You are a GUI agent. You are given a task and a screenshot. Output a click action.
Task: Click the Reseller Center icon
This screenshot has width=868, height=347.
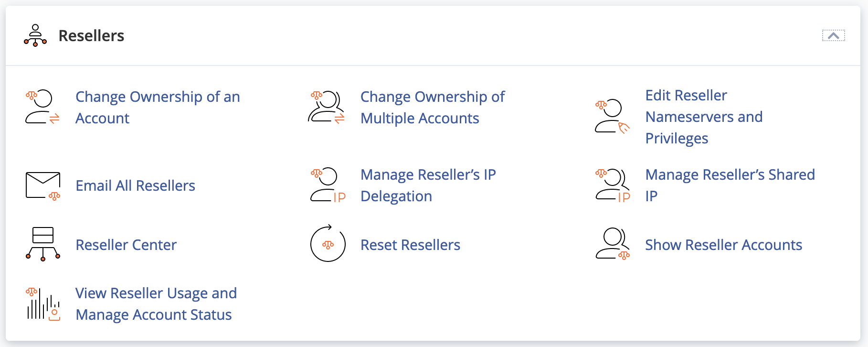pos(42,244)
